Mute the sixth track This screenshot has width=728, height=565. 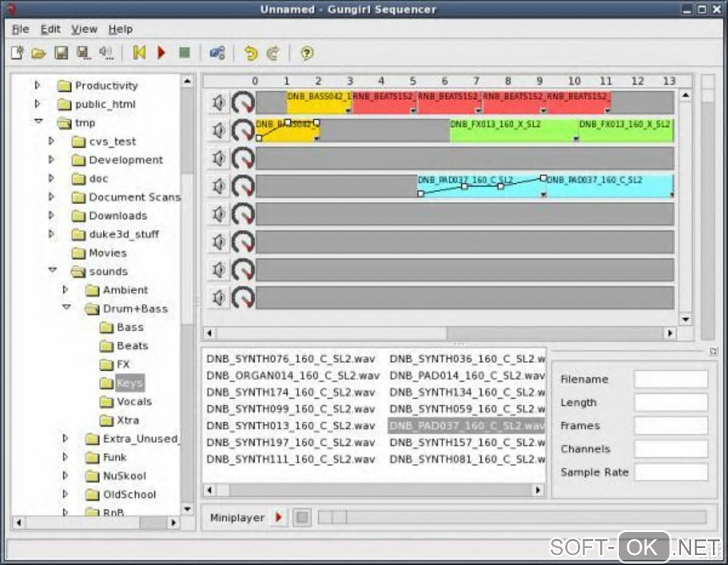click(218, 242)
